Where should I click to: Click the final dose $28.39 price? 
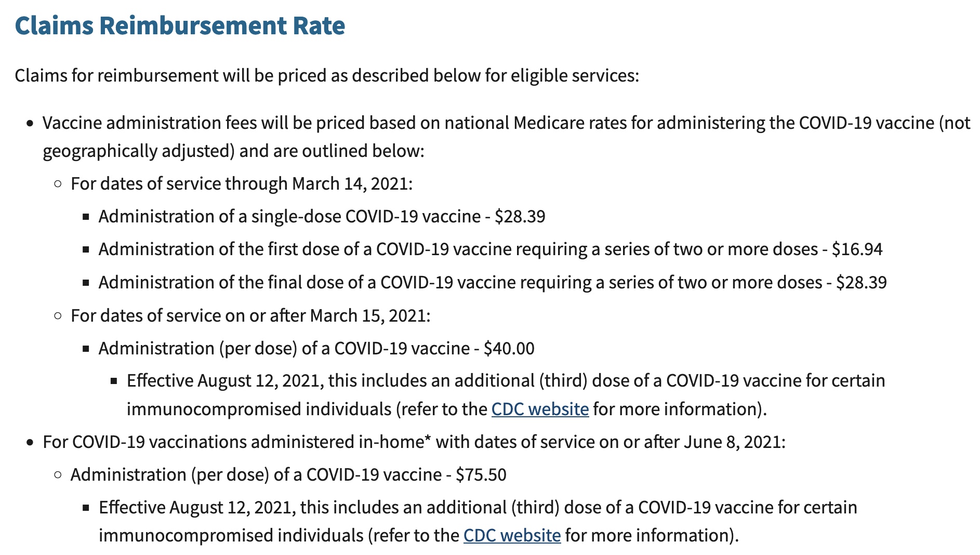[x=861, y=282]
